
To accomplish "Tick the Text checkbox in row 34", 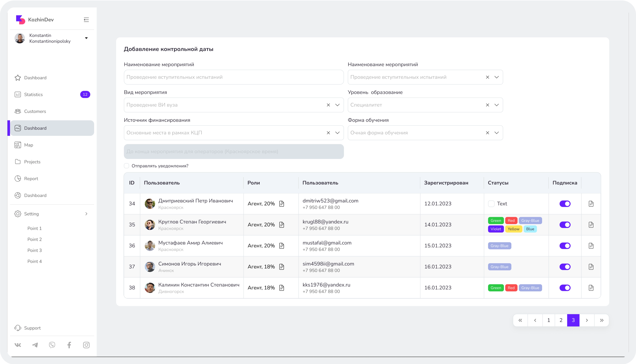I will tap(491, 204).
